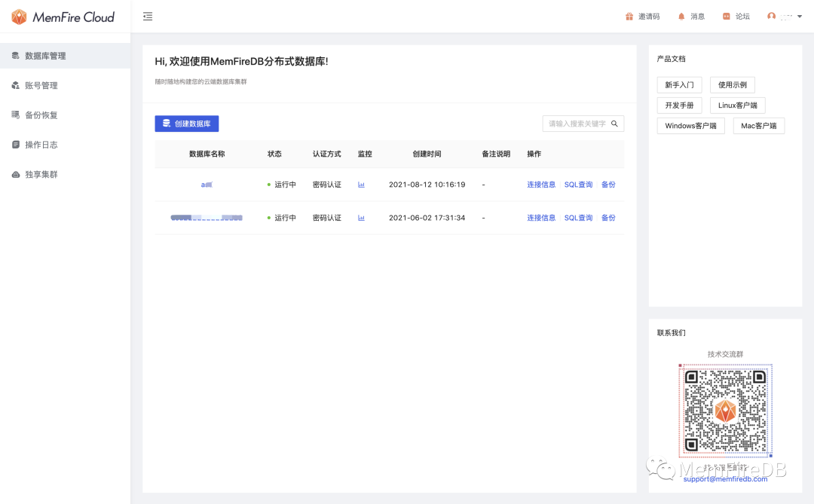Click the 监控 column header
814x504 pixels.
(365, 154)
